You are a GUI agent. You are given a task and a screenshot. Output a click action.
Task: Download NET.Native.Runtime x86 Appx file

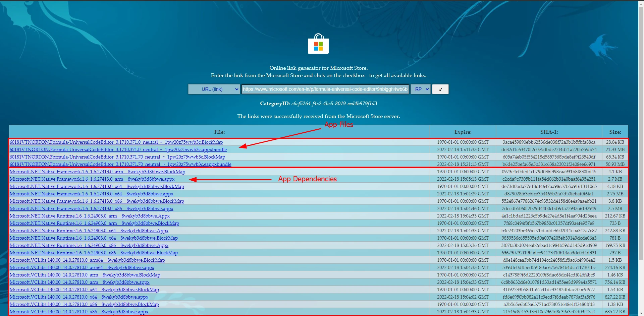(x=89, y=245)
